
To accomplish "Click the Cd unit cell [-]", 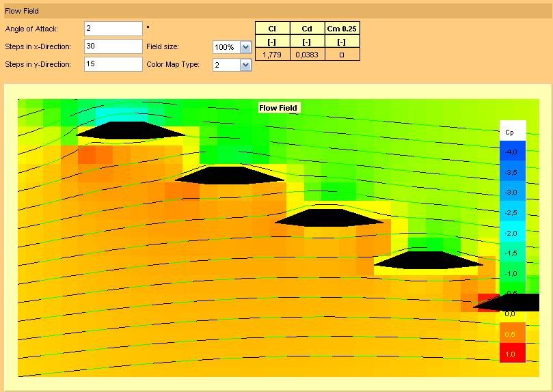I will click(307, 42).
